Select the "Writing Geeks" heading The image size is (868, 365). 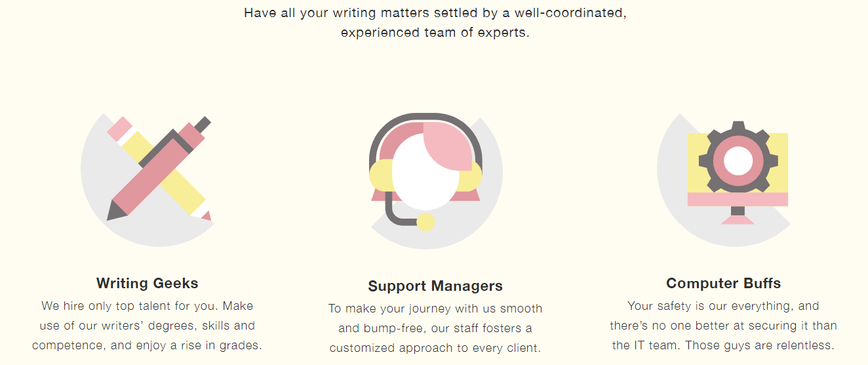(148, 284)
